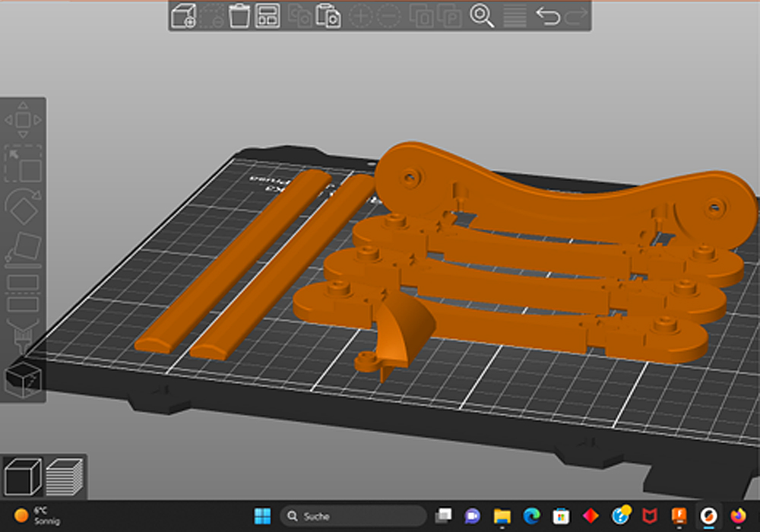Click the seam painting cube icon
Screen dimensions: 760x532
pos(23,378)
